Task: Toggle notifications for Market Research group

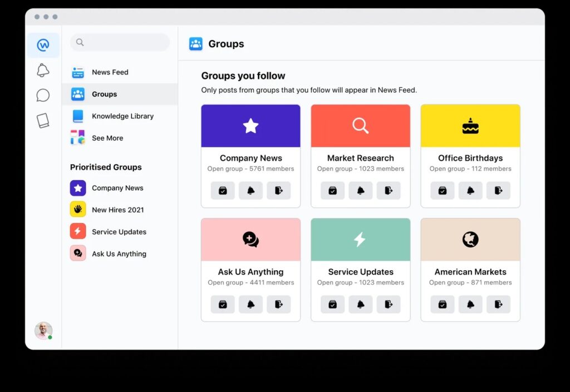Action: point(360,190)
